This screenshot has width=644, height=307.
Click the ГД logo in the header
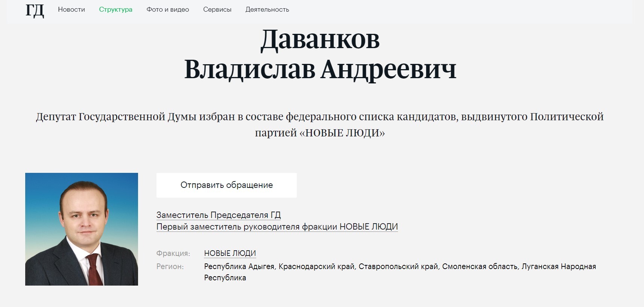click(x=35, y=10)
